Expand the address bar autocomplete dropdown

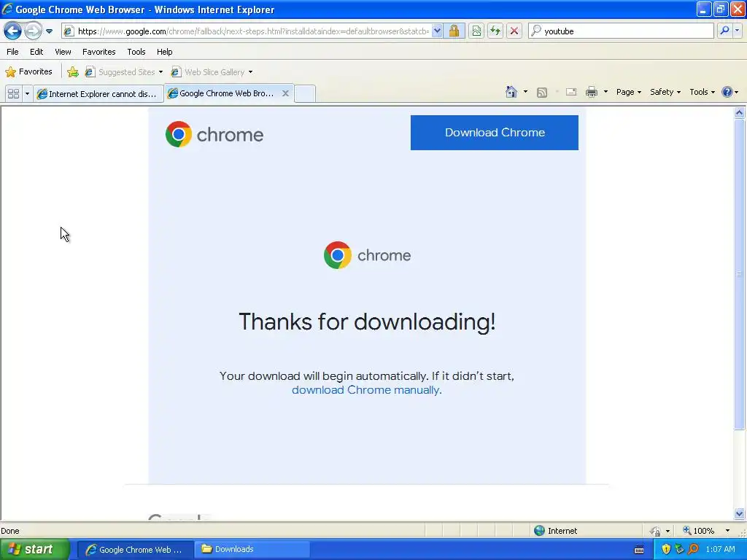[x=436, y=31]
